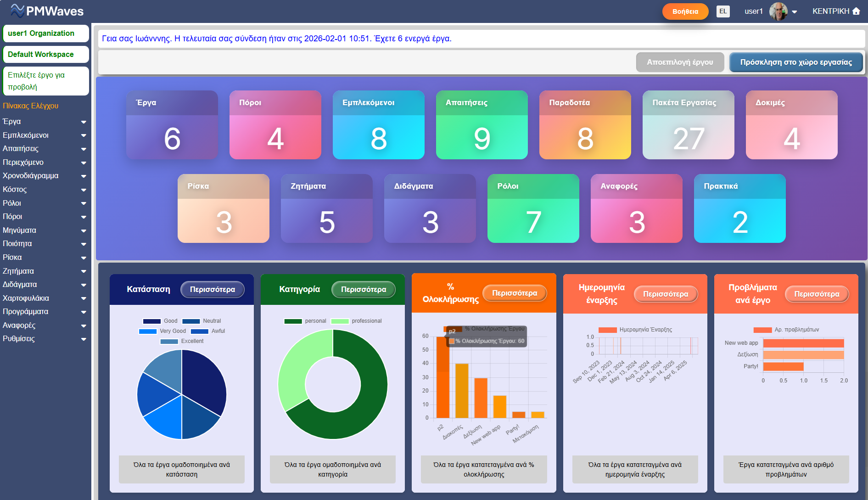Click the Βοήθεια button
This screenshot has height=500, width=868.
(x=685, y=11)
